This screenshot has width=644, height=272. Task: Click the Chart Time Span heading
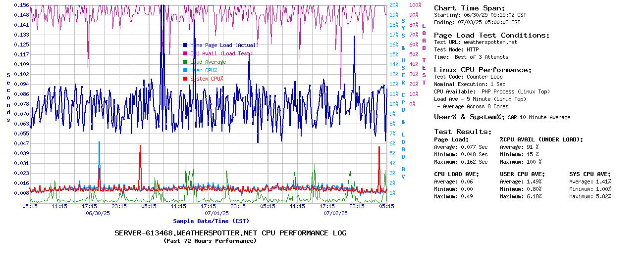tap(469, 8)
